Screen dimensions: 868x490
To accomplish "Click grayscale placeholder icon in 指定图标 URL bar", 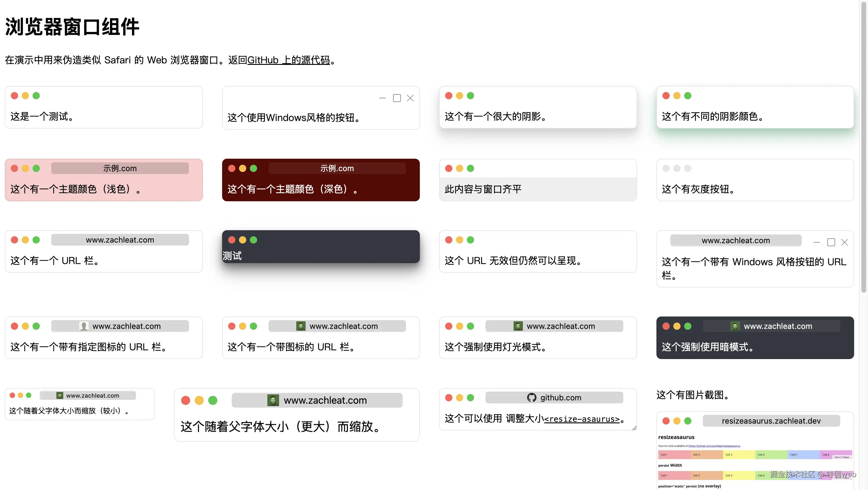I will (x=83, y=326).
